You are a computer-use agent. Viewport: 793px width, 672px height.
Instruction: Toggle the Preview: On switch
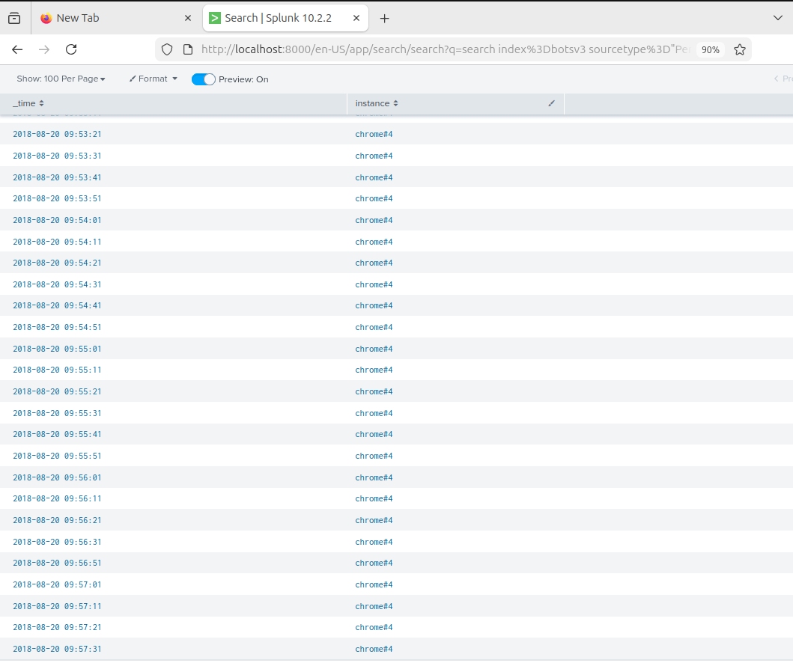click(x=204, y=79)
